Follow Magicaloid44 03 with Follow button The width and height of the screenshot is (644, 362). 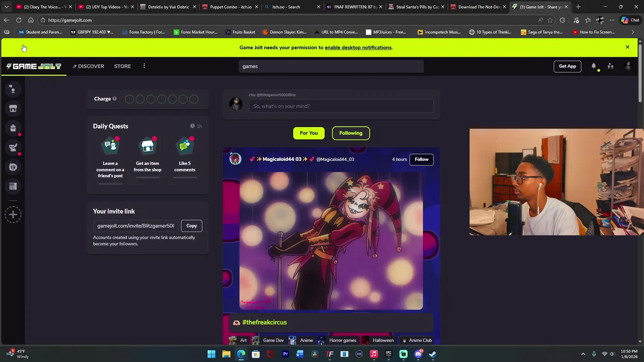coord(422,159)
